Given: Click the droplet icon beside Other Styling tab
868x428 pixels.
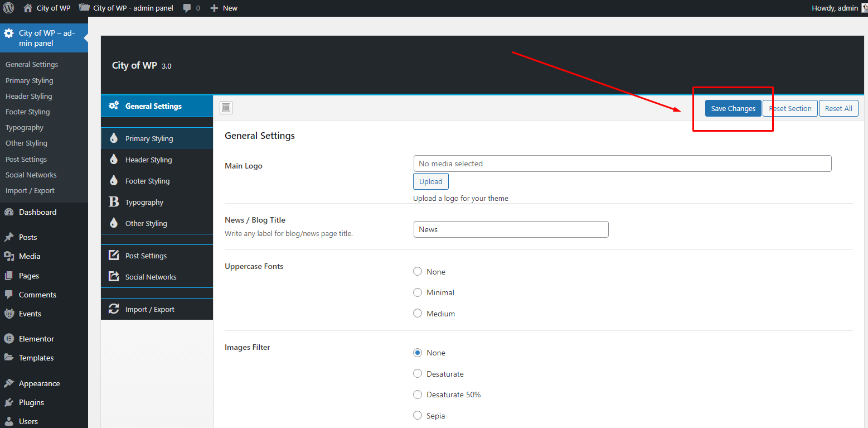Looking at the screenshot, I should click(114, 223).
